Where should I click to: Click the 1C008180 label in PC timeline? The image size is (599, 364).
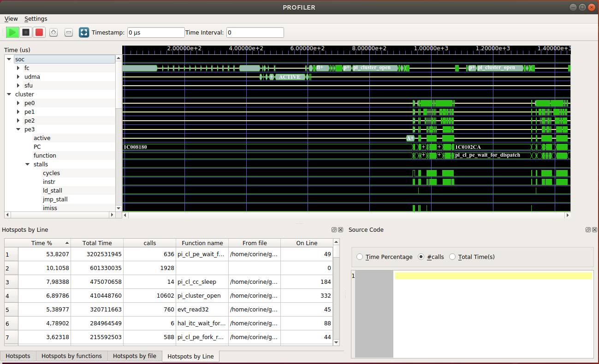point(135,147)
